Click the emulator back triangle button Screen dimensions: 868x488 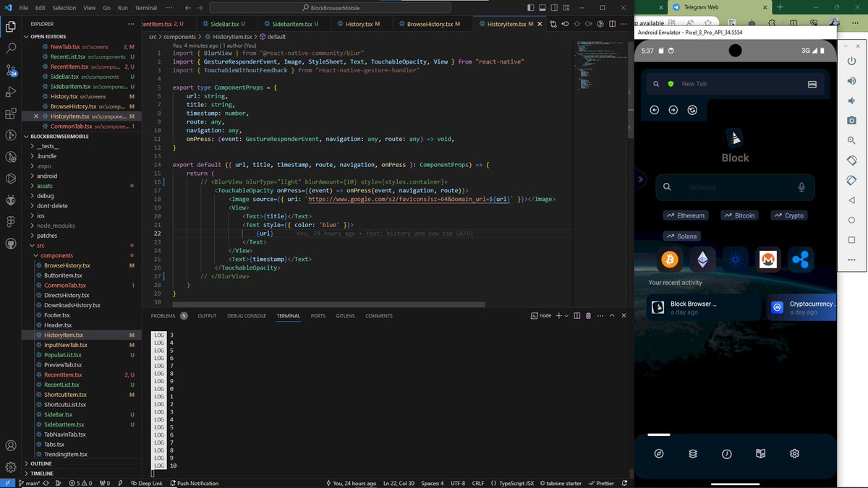click(x=851, y=200)
